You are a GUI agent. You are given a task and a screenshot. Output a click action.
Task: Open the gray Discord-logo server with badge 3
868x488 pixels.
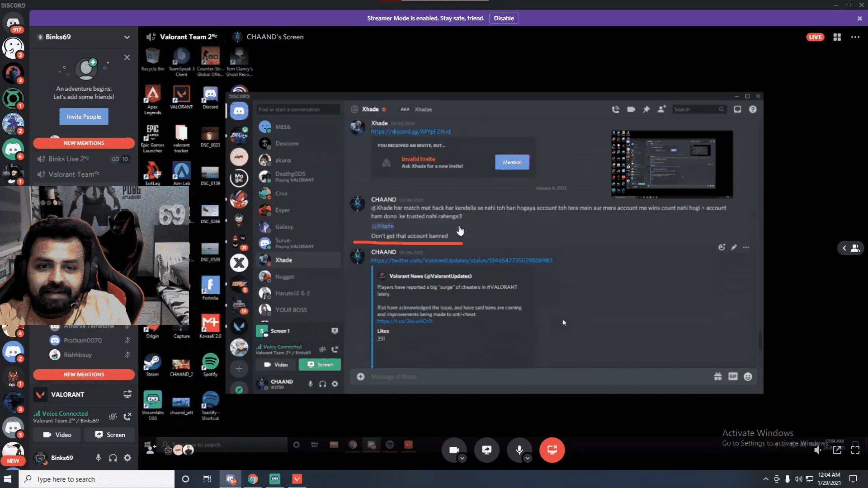click(13, 427)
